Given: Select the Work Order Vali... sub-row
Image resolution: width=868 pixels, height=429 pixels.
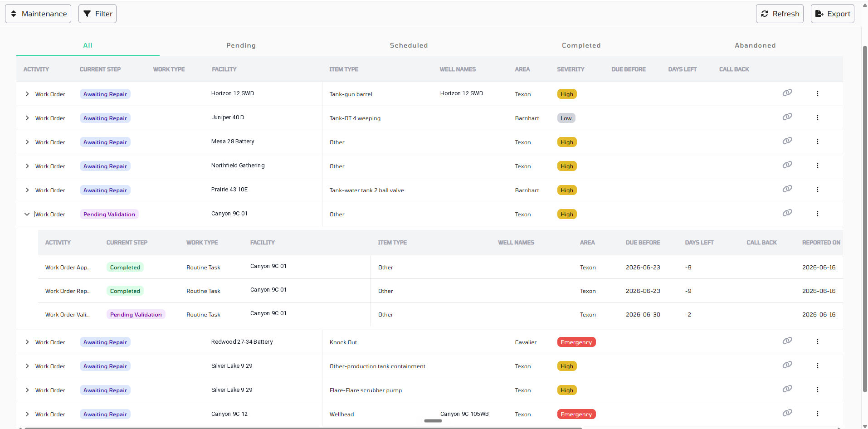Looking at the screenshot, I should pos(440,314).
